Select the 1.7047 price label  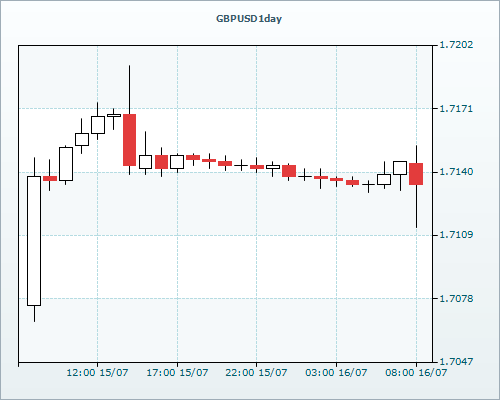[456, 362]
